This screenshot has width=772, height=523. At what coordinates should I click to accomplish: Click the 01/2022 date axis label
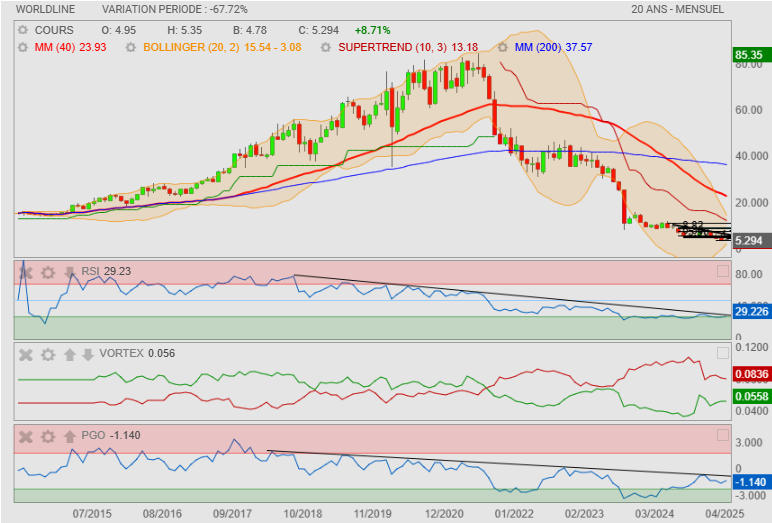514,514
